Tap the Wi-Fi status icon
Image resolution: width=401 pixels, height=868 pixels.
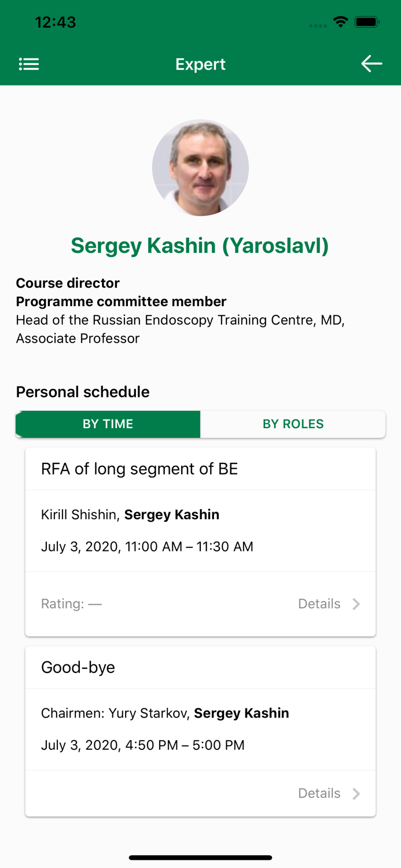(x=341, y=23)
